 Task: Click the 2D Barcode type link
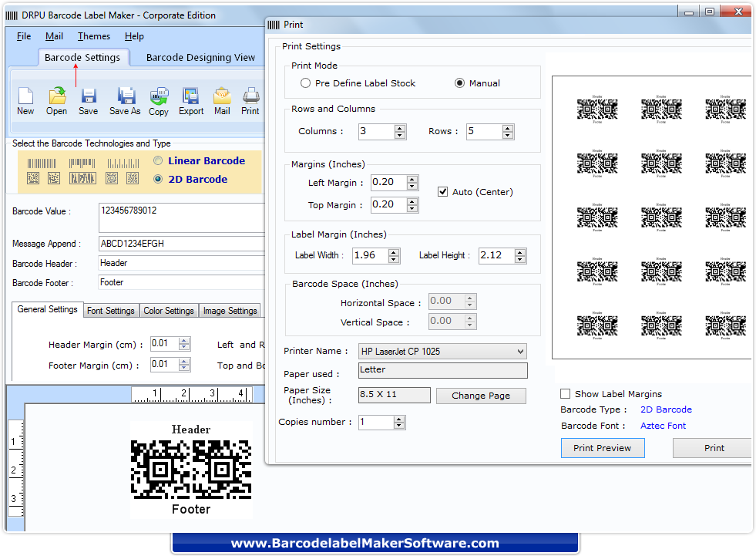(666, 409)
